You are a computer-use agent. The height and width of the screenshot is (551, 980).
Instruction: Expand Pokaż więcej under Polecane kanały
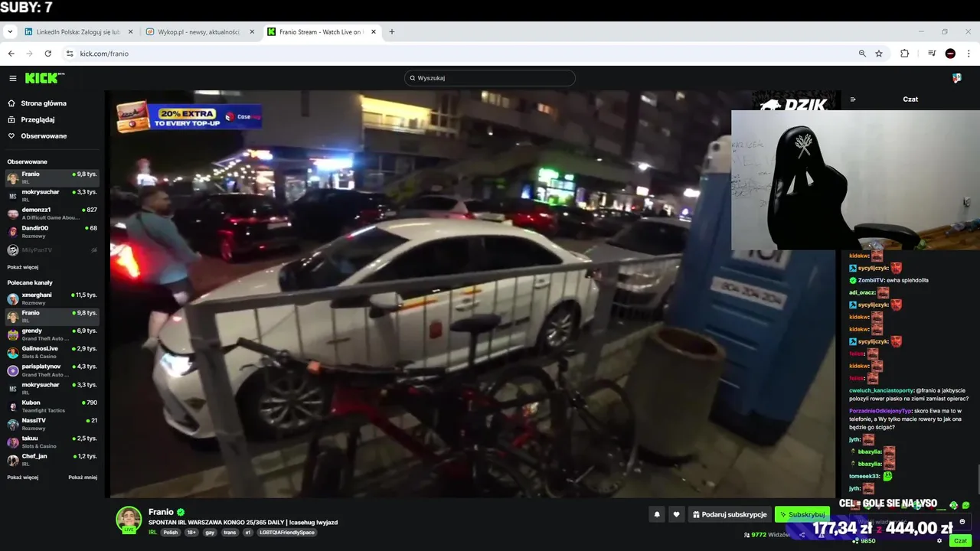point(23,478)
